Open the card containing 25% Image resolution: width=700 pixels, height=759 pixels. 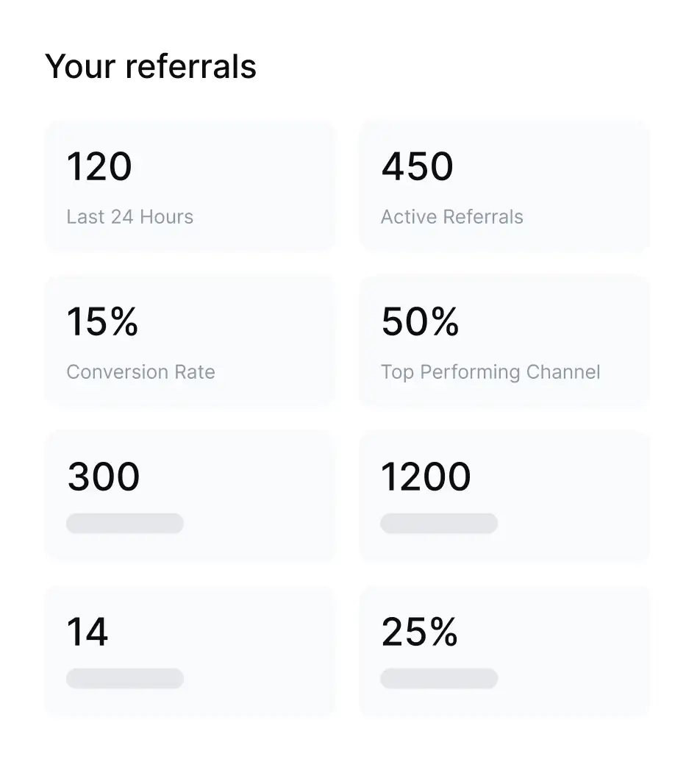574,651
